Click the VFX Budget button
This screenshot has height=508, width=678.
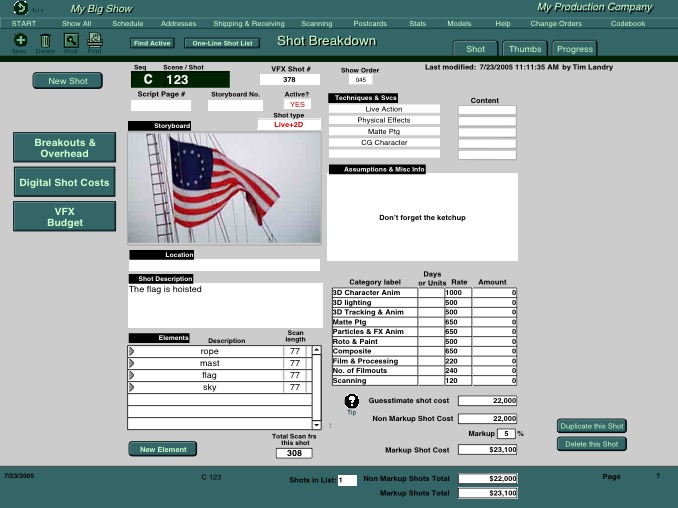pos(63,216)
